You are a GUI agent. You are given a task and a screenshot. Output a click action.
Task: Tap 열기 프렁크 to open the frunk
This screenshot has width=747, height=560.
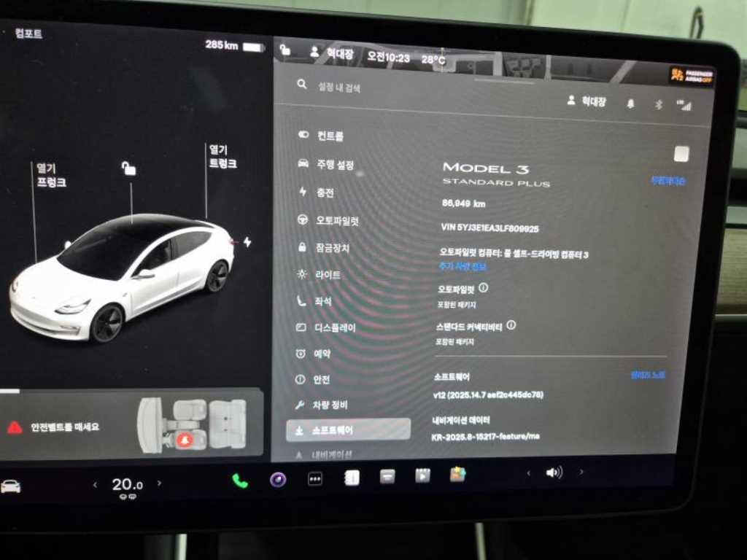point(51,175)
